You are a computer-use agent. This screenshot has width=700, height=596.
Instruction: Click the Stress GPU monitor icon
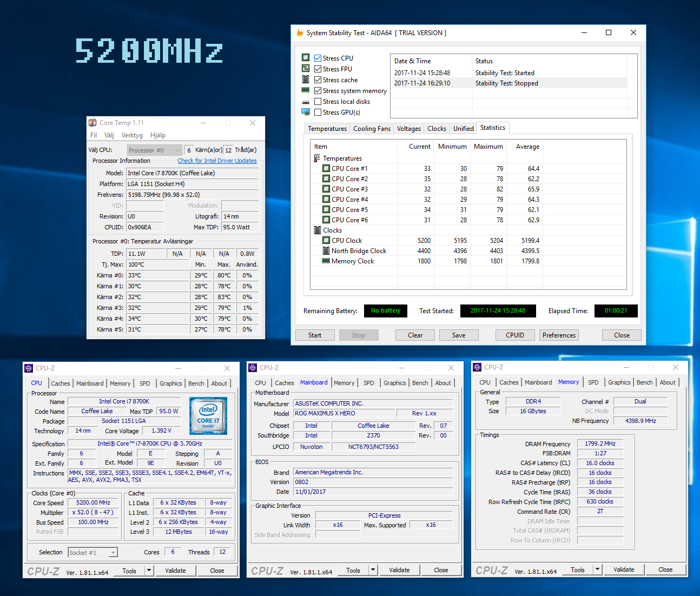click(306, 112)
